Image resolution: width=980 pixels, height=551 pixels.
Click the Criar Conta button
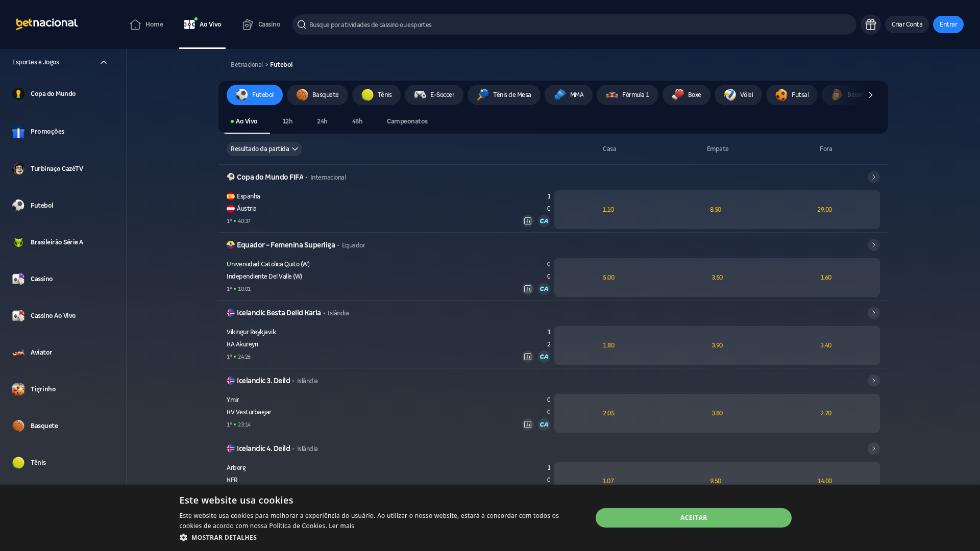pyautogui.click(x=907, y=24)
